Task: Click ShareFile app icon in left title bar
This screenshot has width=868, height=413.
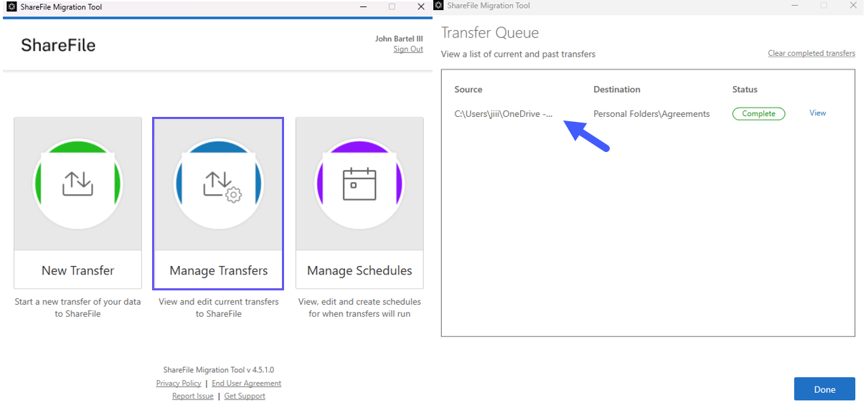Action: [11, 7]
